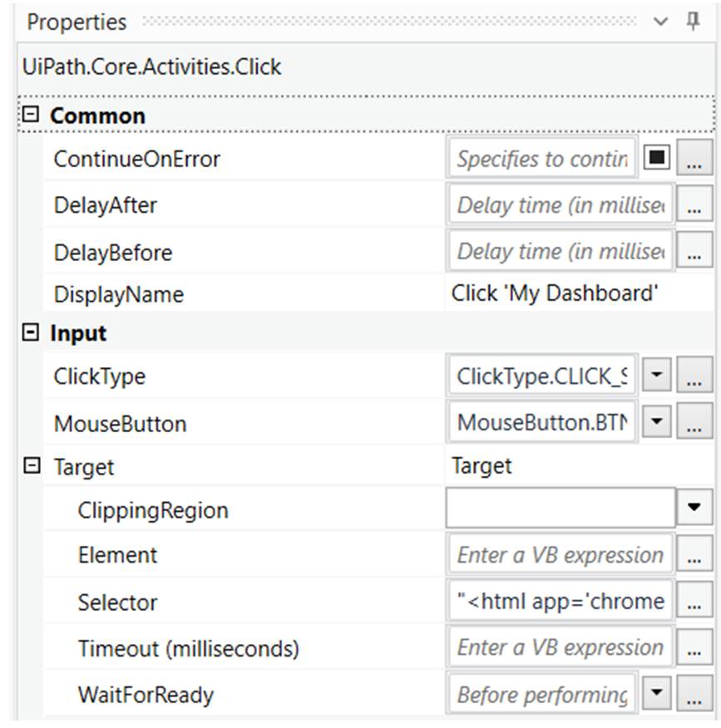
Task: Open the Timeout expression ellipsis
Action: tap(695, 647)
